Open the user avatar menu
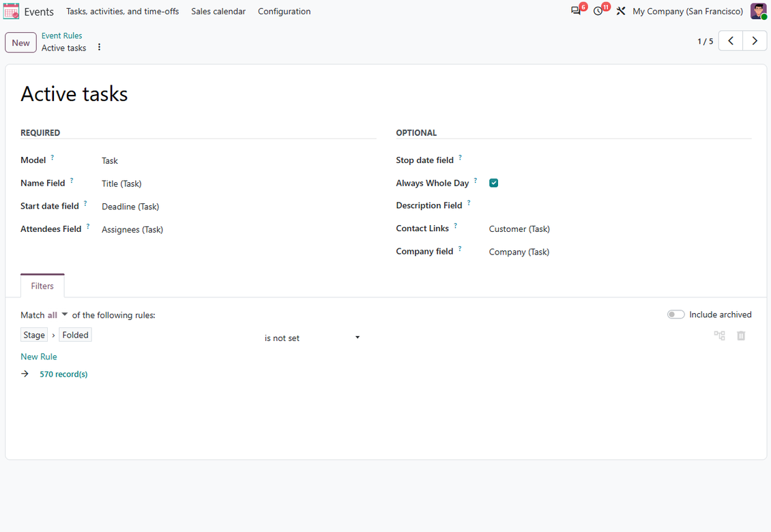 point(758,11)
